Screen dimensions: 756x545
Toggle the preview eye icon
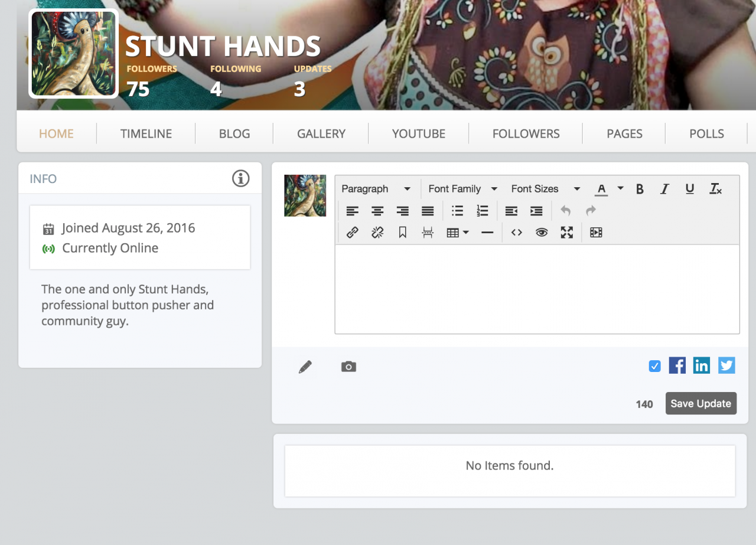pyautogui.click(x=542, y=233)
